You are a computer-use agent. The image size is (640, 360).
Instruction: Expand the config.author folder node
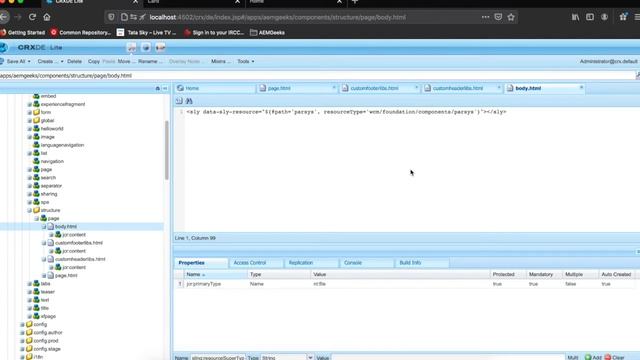click(x=22, y=333)
